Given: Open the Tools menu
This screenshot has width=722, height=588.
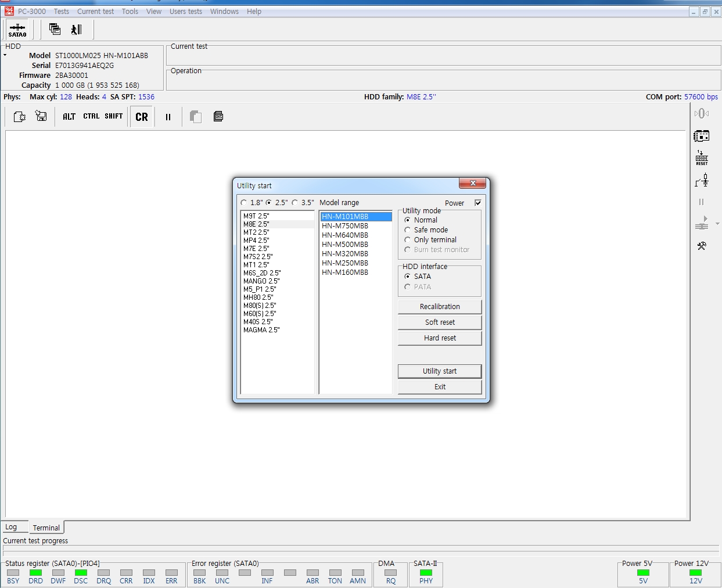Looking at the screenshot, I should [130, 12].
